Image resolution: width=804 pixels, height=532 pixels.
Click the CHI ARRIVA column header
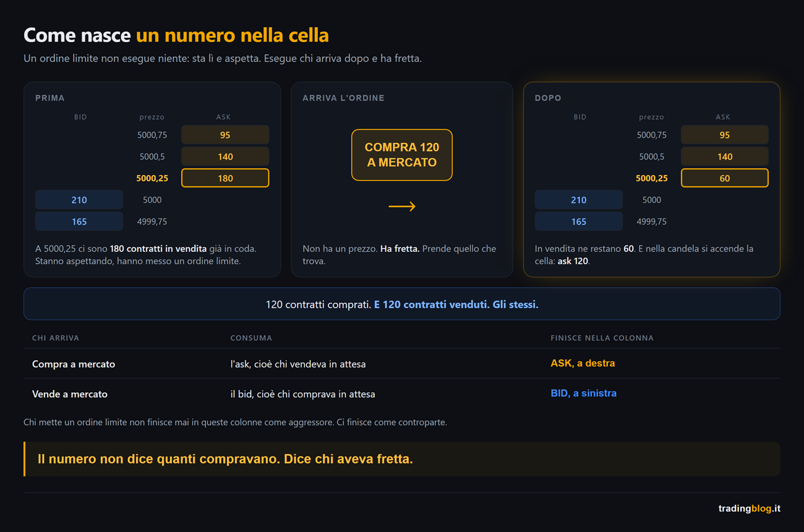[56, 338]
